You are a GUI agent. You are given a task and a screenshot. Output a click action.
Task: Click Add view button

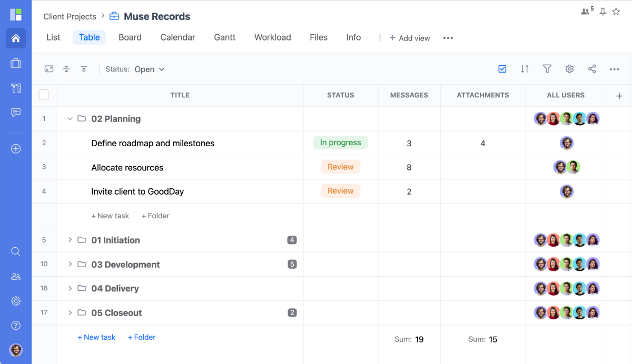tap(410, 38)
